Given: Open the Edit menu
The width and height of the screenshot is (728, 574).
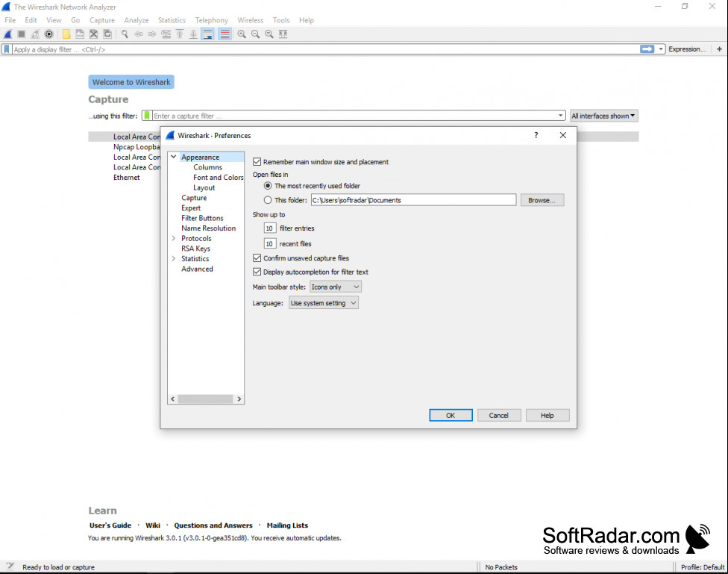Looking at the screenshot, I should click(x=31, y=20).
